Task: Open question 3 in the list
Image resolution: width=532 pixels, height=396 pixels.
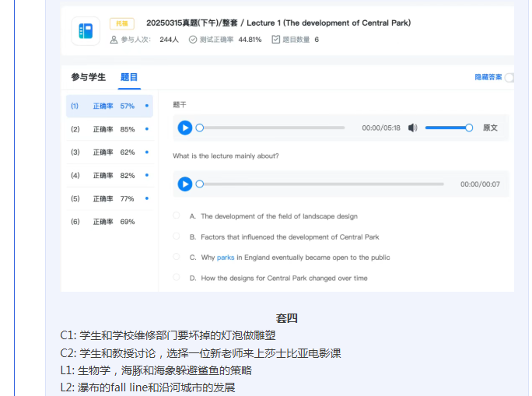Action: click(x=109, y=152)
